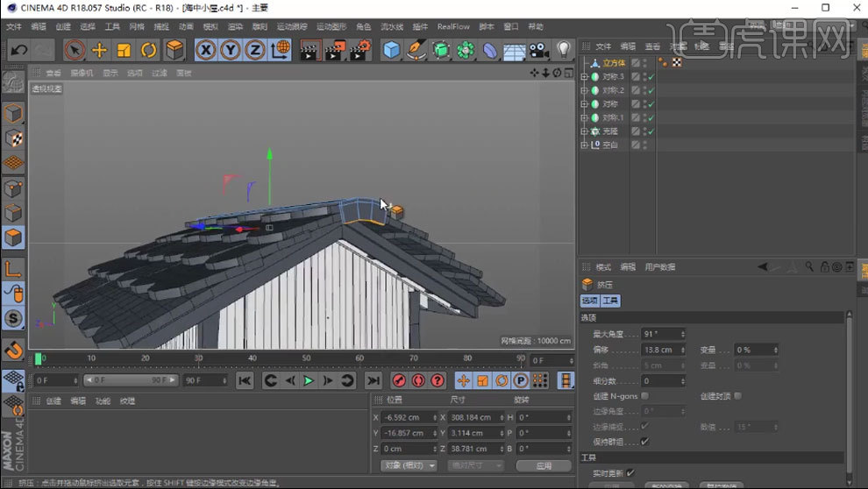Expand the 克隆 object hierarchy
This screenshot has height=489, width=868.
(585, 131)
